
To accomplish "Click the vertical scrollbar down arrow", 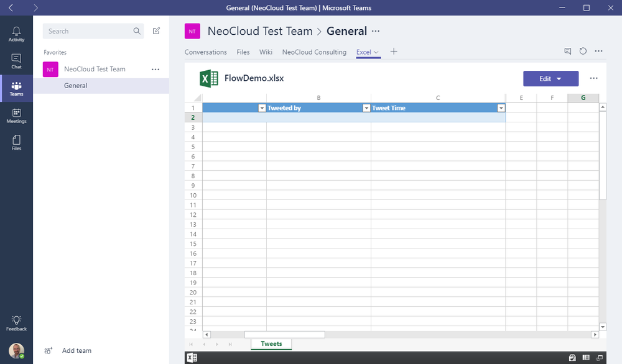I will 603,327.
